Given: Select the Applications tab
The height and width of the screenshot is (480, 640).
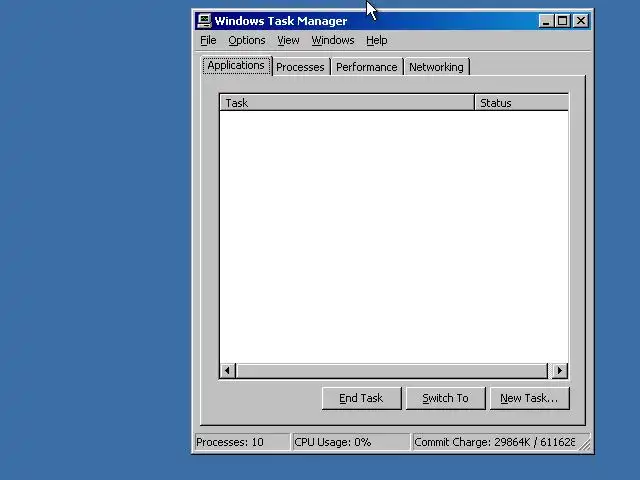Looking at the screenshot, I should click(236, 65).
